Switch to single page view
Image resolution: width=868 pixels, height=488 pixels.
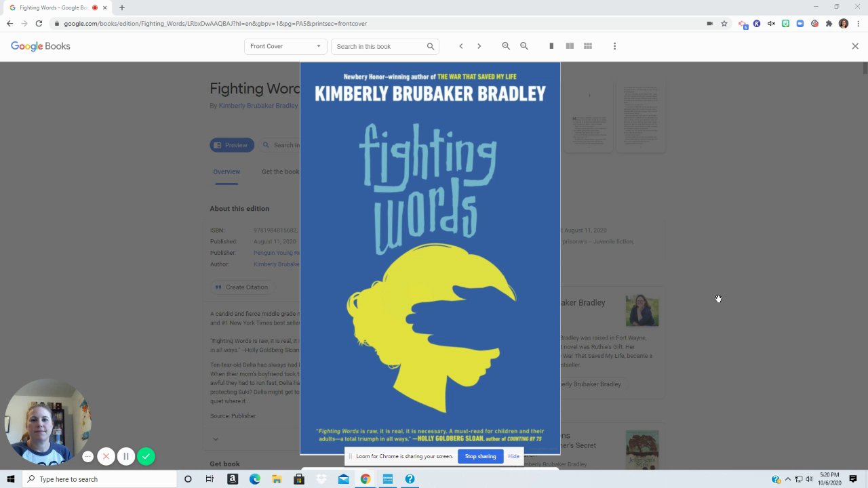tap(551, 46)
